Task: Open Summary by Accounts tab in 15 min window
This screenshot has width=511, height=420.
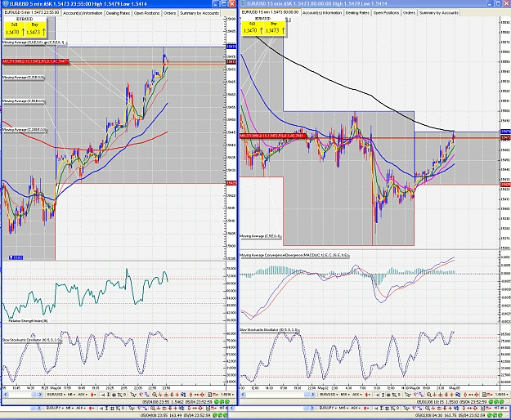Action: point(439,13)
